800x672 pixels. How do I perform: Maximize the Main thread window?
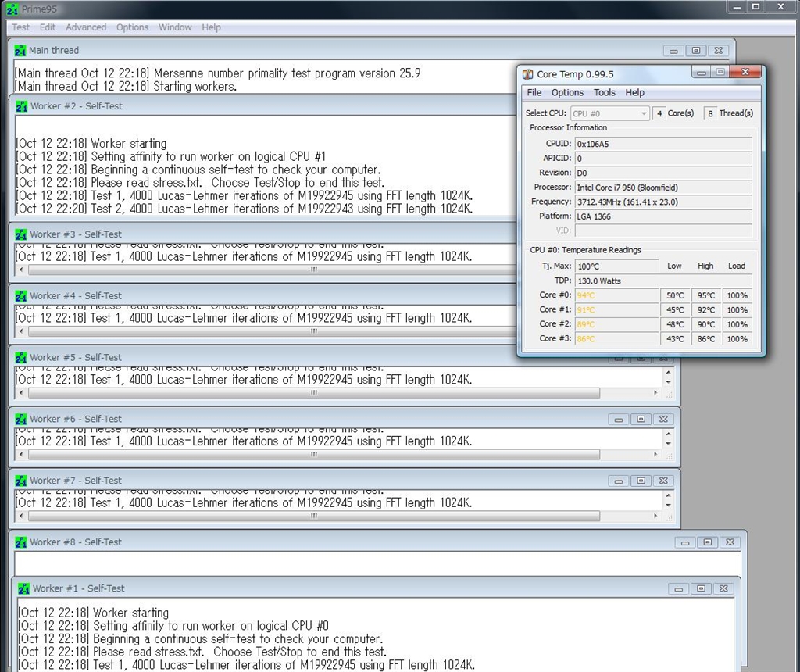696,51
